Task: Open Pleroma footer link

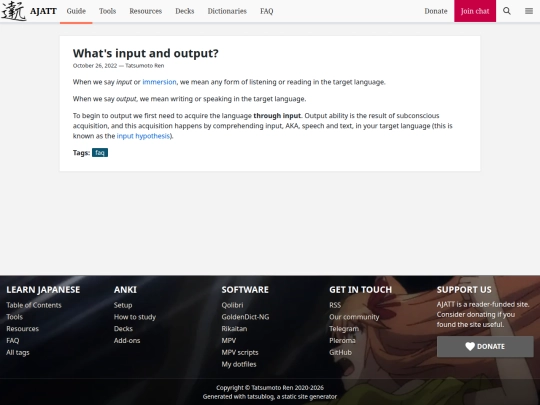Action: pyautogui.click(x=342, y=341)
